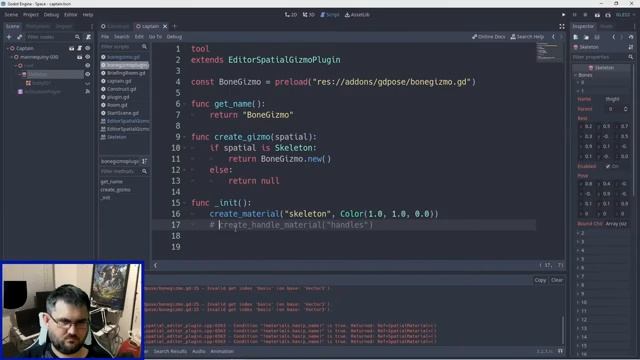Screen dimensions: 640x360
Task: Open the GLES3 renderer dropdown
Action: click(625, 15)
